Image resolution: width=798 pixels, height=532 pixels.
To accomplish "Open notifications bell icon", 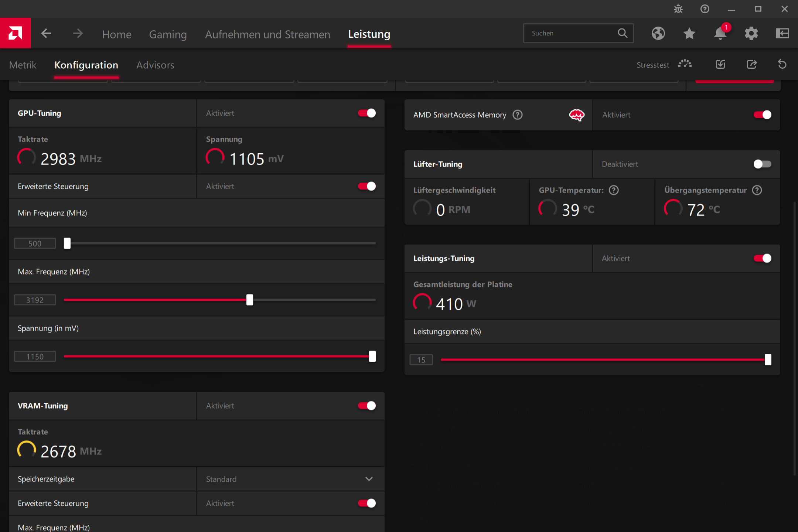I will 720,33.
